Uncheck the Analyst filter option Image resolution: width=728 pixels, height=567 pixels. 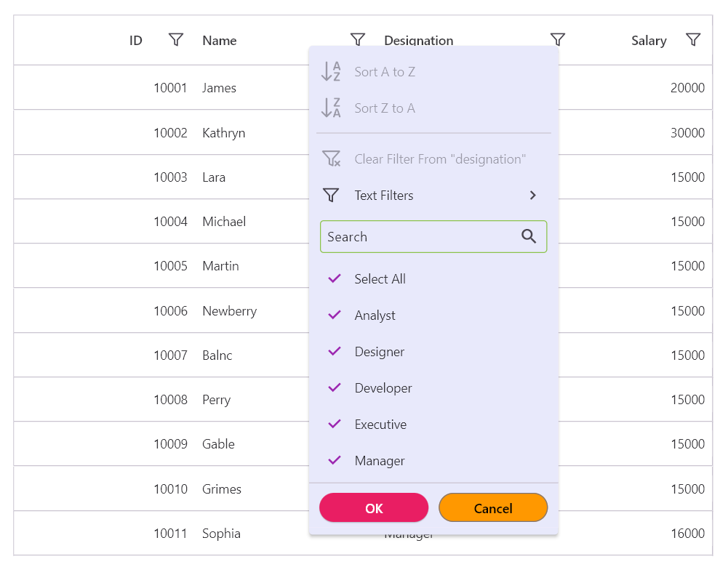pos(335,315)
